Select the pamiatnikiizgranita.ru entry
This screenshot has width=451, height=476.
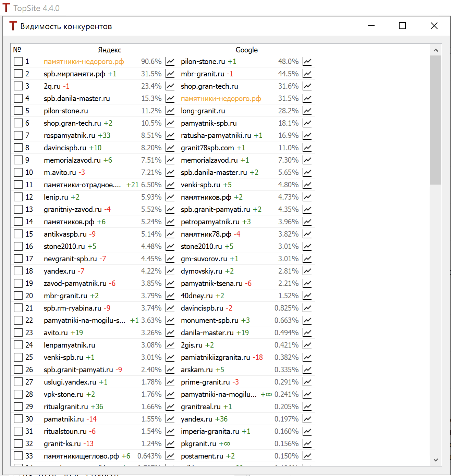point(216,358)
